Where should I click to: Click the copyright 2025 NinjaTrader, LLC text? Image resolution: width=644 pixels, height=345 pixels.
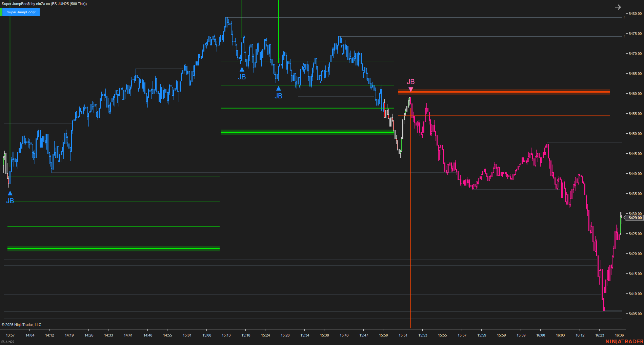click(x=22, y=325)
